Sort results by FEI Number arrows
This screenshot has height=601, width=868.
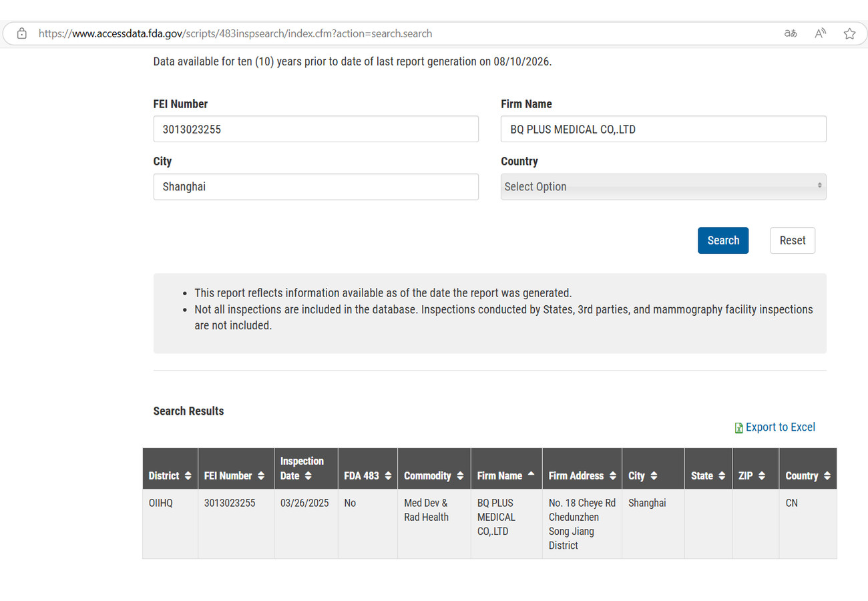pyautogui.click(x=261, y=476)
